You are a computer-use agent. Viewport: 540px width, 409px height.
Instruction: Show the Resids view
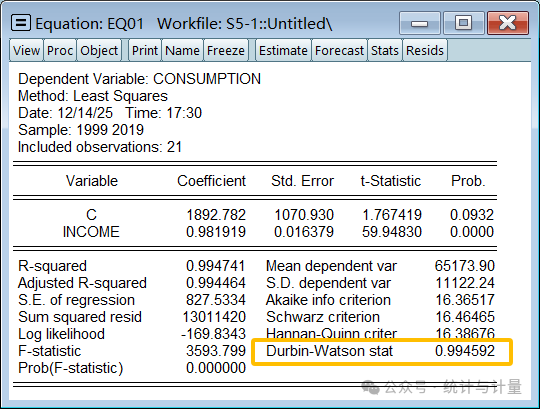point(425,51)
